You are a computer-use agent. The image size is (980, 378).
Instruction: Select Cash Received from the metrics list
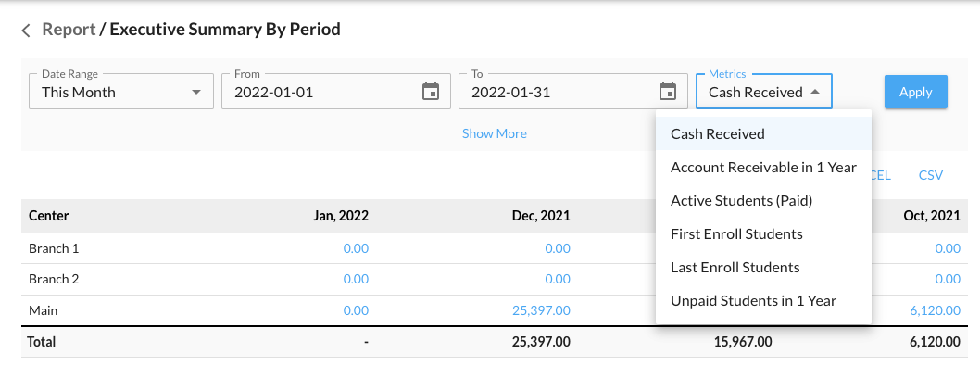click(718, 133)
